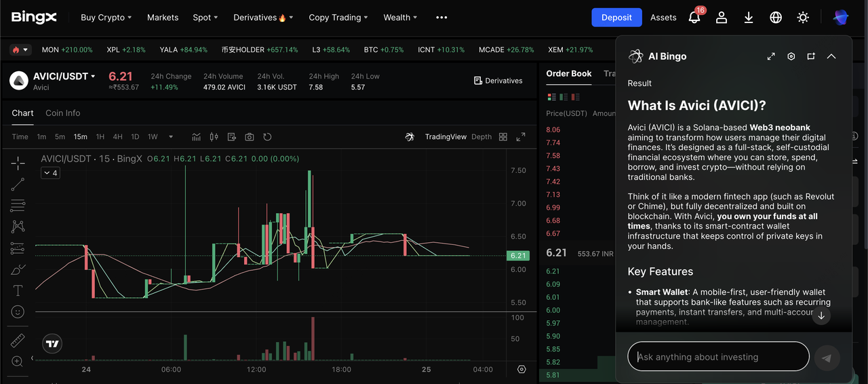Start a new AI Bingo chat
The image size is (868, 384).
[x=811, y=56]
